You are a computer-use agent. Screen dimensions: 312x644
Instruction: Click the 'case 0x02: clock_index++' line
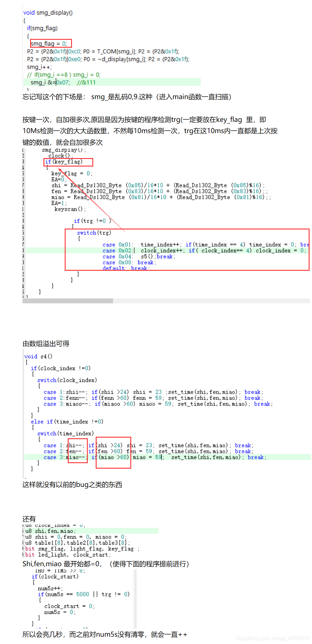tap(204, 250)
